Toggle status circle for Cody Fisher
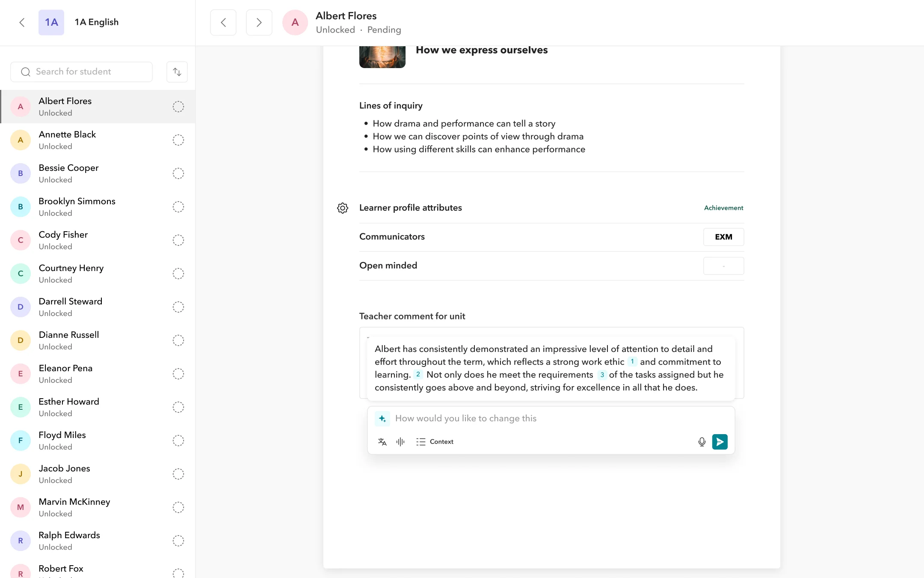Viewport: 924px width, 578px height. [x=178, y=240]
